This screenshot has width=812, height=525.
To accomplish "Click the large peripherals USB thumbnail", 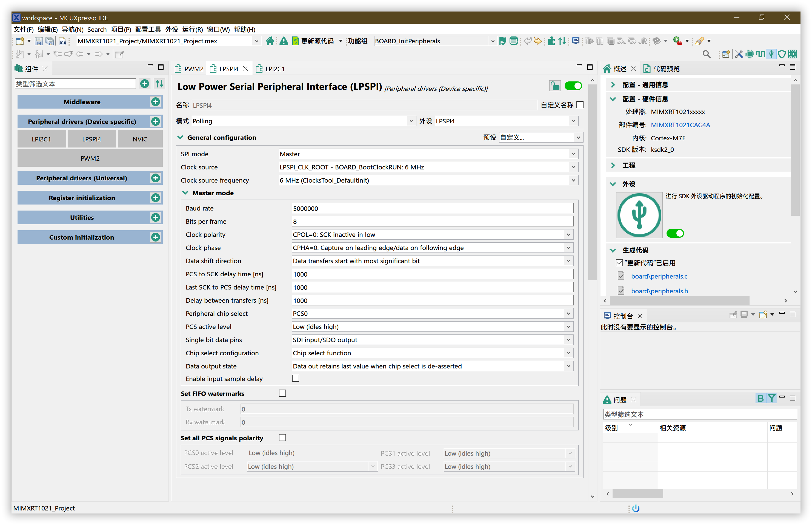I will (x=639, y=215).
